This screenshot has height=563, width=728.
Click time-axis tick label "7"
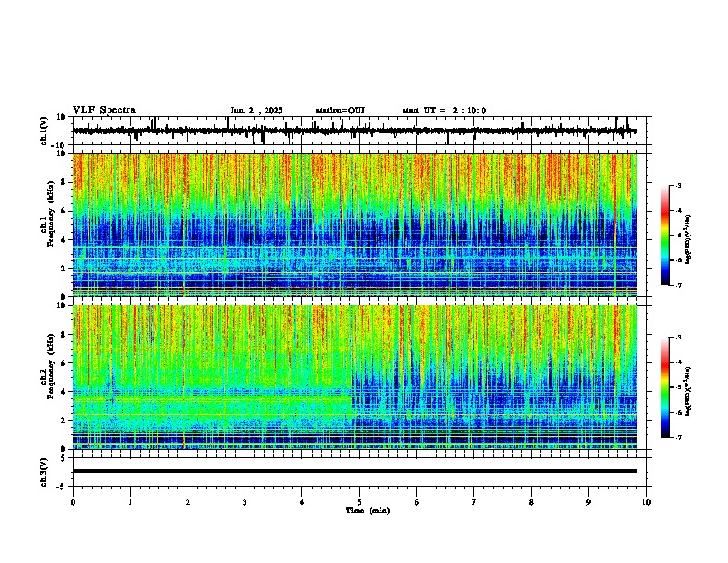(x=474, y=502)
